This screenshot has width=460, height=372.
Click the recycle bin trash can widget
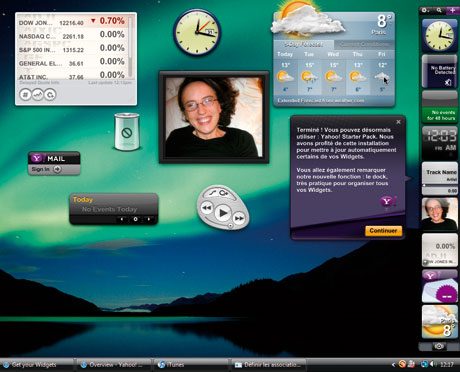[x=127, y=132]
